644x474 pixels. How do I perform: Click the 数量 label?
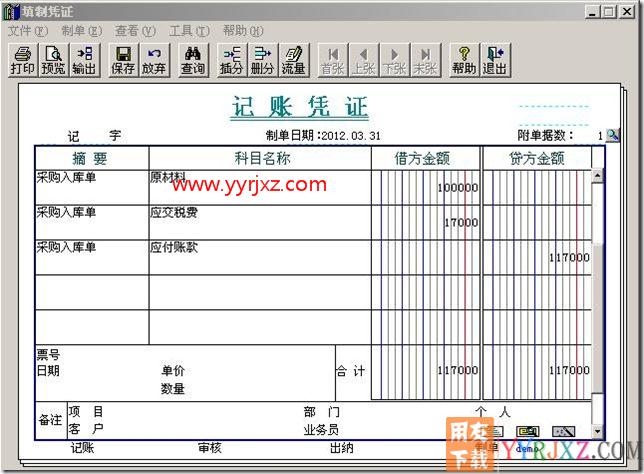pos(173,389)
